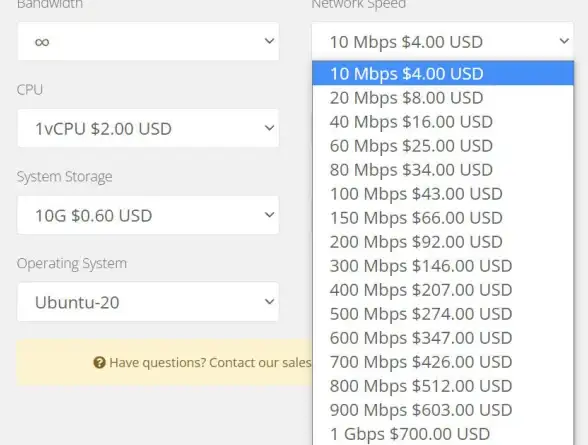Viewport: 588px width, 445px height.
Task: Select 1 Gbps $700.00 USD option
Action: coord(443,433)
